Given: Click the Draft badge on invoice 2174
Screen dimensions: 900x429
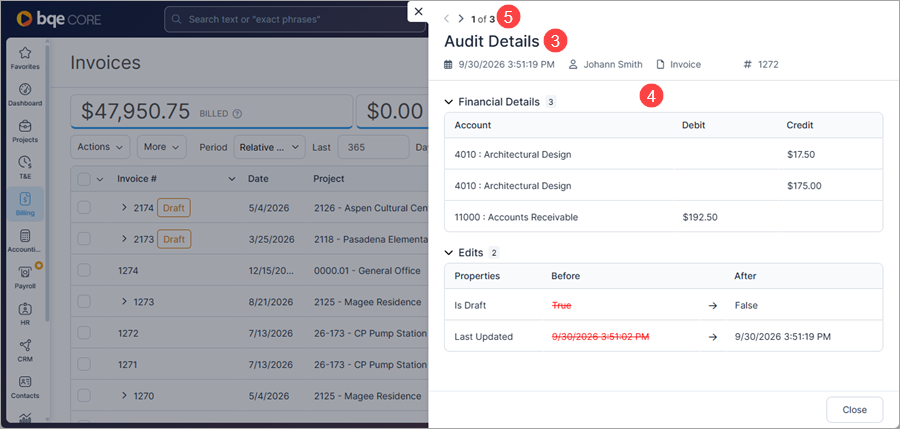Looking at the screenshot, I should coord(174,208).
